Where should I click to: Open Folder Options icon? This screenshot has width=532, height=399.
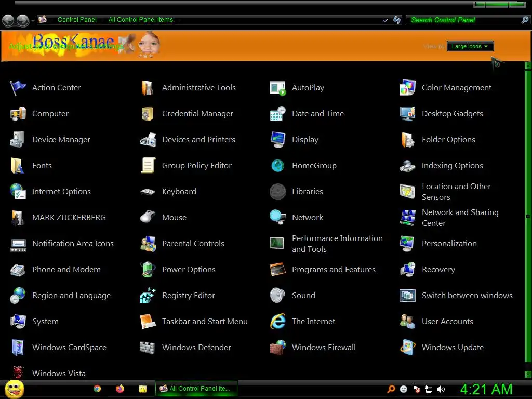click(x=407, y=140)
